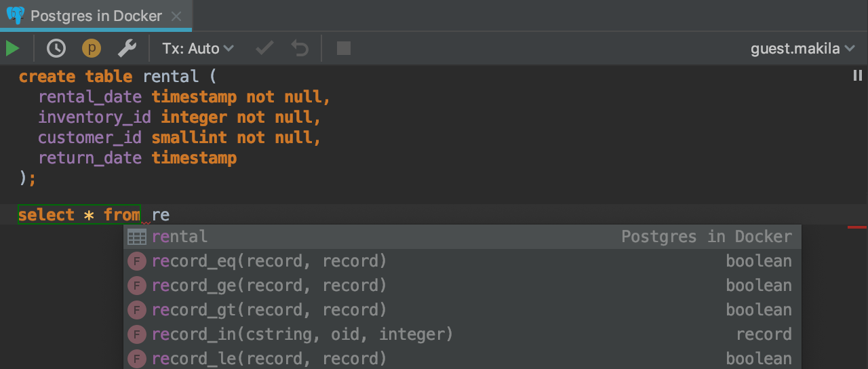The image size is (868, 369).
Task: Close the Postgres in Docker tab
Action: [177, 16]
